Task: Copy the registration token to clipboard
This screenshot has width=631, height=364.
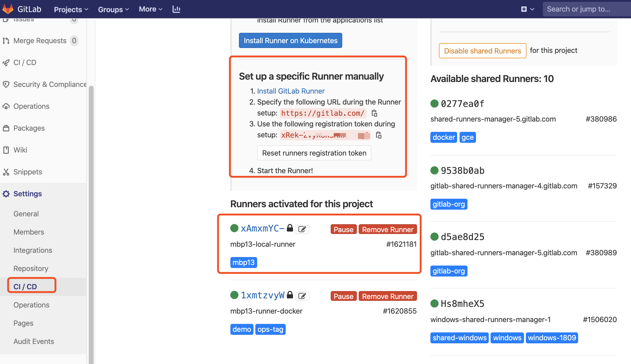Action: [x=379, y=135]
